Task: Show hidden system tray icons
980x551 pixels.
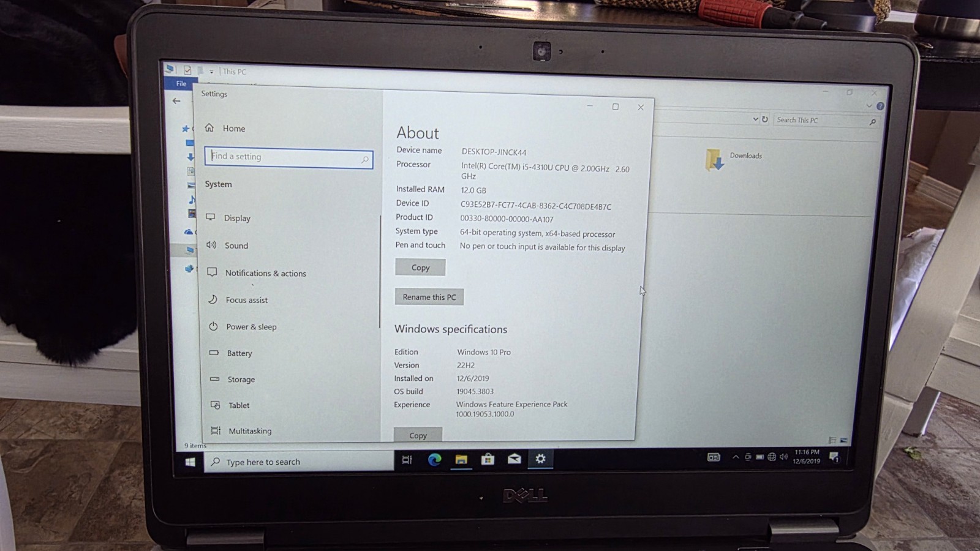Action: (x=736, y=457)
